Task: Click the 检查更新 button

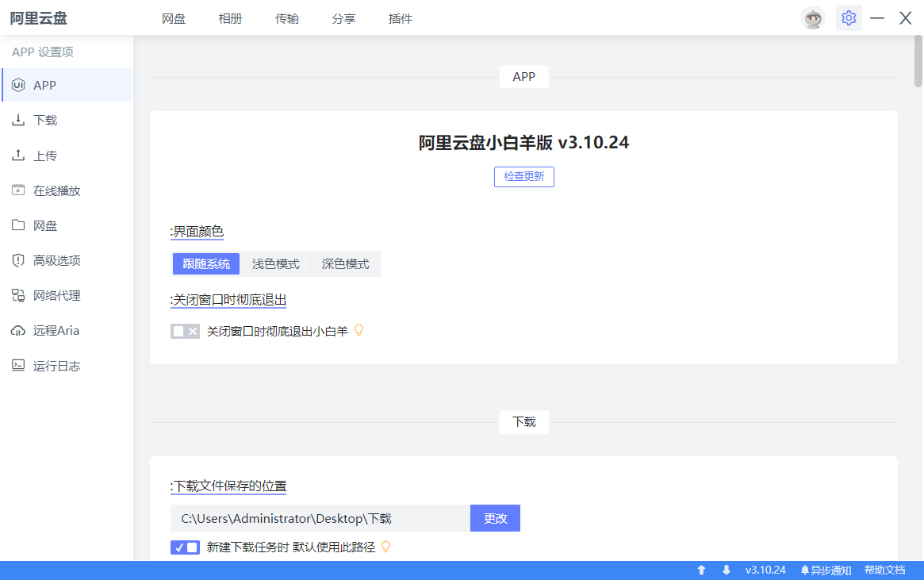Action: click(x=524, y=176)
